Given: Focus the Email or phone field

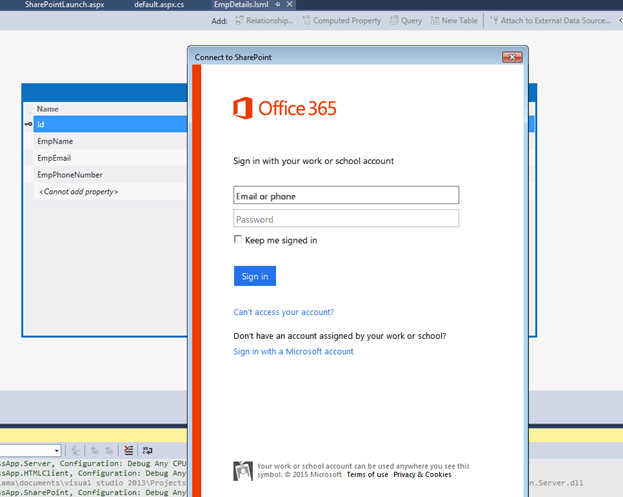Looking at the screenshot, I should [346, 195].
